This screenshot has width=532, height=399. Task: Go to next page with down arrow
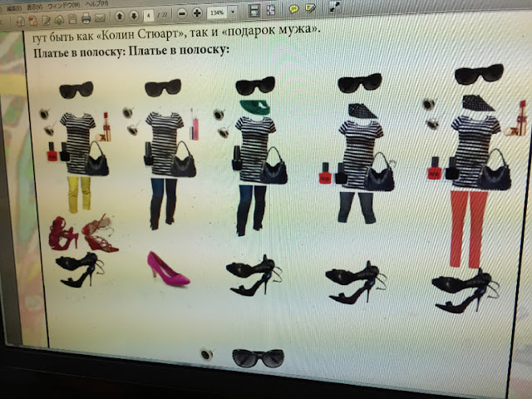point(134,16)
